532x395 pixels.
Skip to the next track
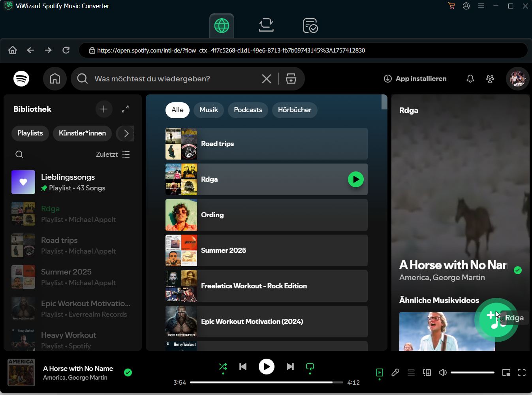(290, 367)
